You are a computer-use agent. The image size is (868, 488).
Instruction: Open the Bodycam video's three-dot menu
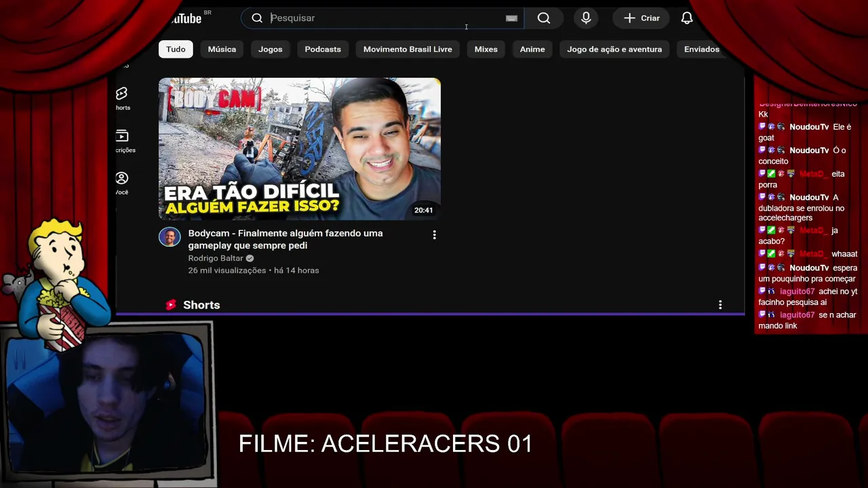435,235
